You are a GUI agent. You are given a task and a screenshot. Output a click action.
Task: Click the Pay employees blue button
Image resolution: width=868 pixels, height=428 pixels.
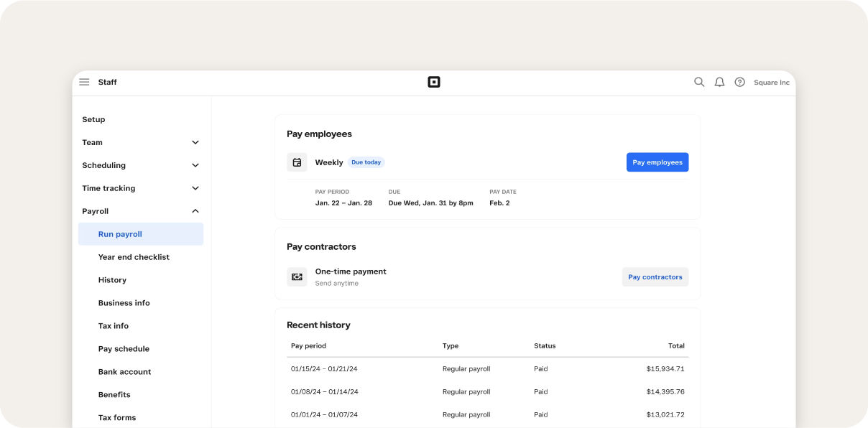coord(657,162)
